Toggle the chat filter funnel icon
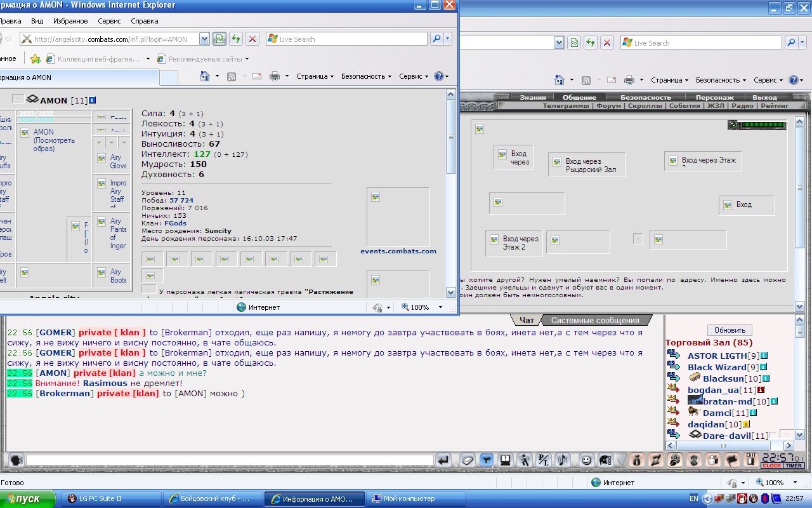The width and height of the screenshot is (812, 508). (x=487, y=460)
